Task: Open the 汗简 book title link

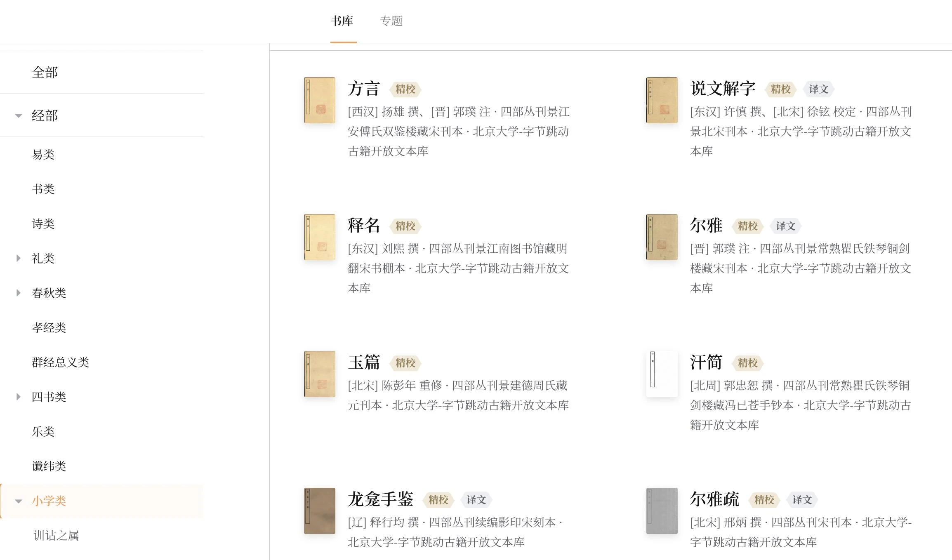Action: point(706,362)
